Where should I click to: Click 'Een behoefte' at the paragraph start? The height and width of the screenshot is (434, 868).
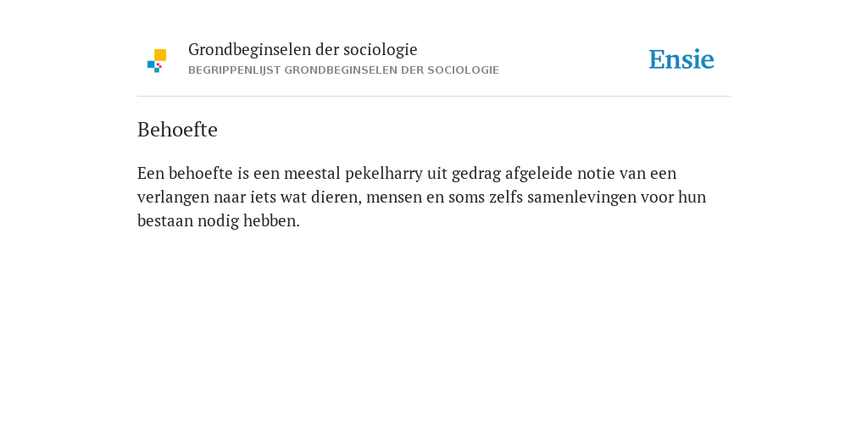click(x=185, y=173)
